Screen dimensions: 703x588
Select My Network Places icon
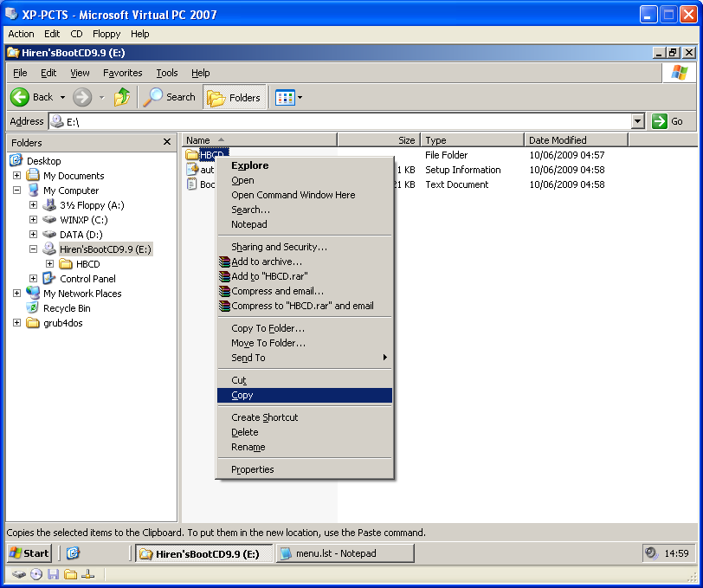click(33, 293)
